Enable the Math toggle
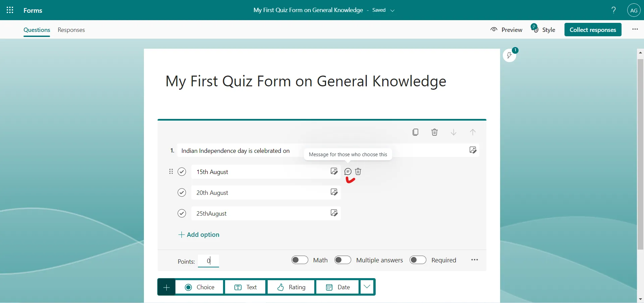 pyautogui.click(x=300, y=260)
